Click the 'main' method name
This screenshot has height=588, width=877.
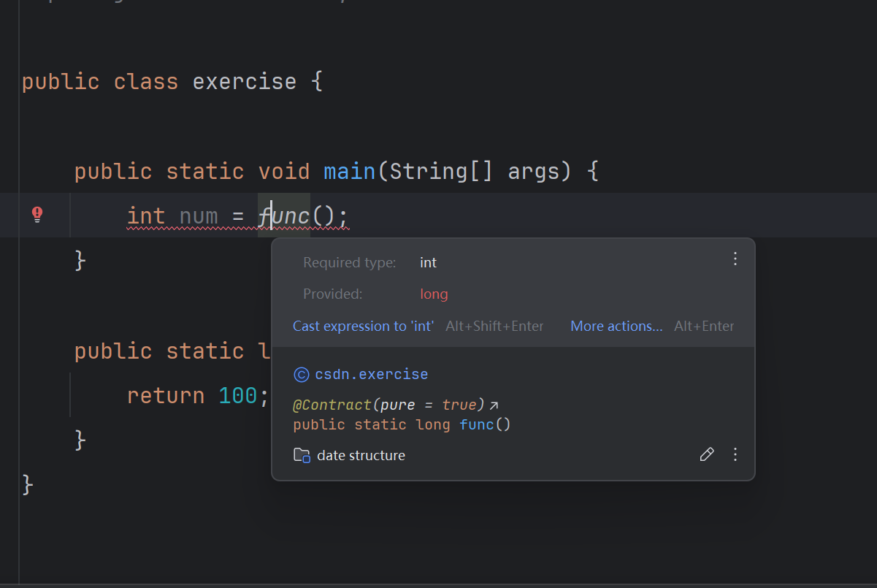point(350,172)
